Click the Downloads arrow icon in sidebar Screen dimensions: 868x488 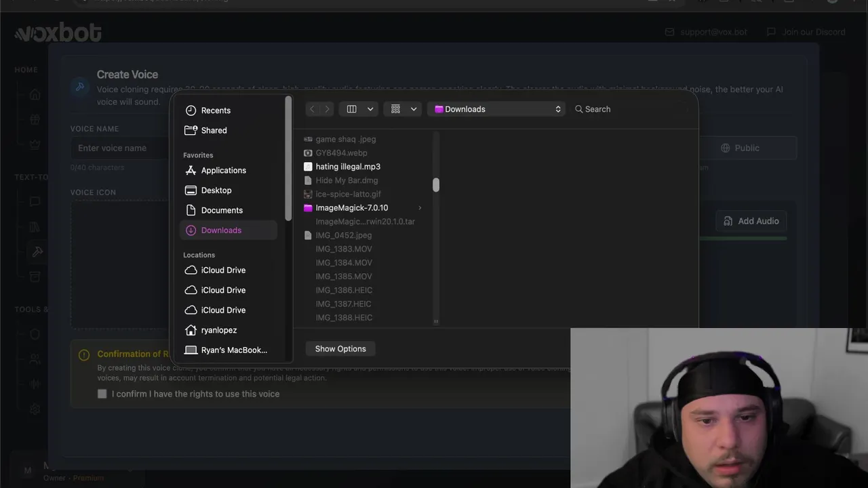click(191, 230)
